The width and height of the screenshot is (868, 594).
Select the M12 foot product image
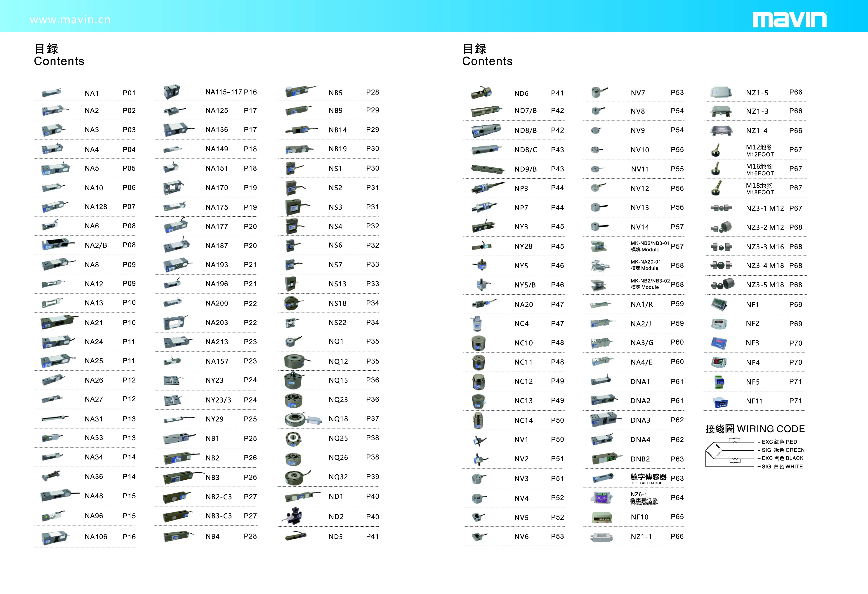(x=716, y=150)
